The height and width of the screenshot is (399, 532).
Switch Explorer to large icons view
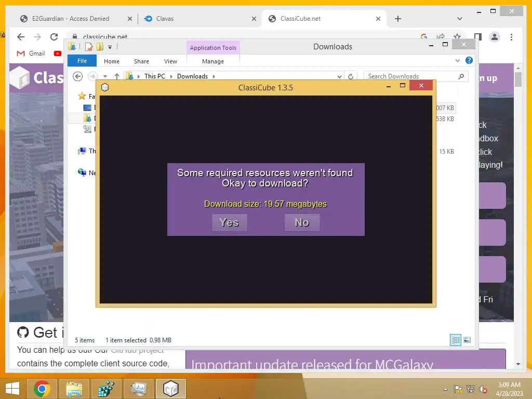pos(467,340)
